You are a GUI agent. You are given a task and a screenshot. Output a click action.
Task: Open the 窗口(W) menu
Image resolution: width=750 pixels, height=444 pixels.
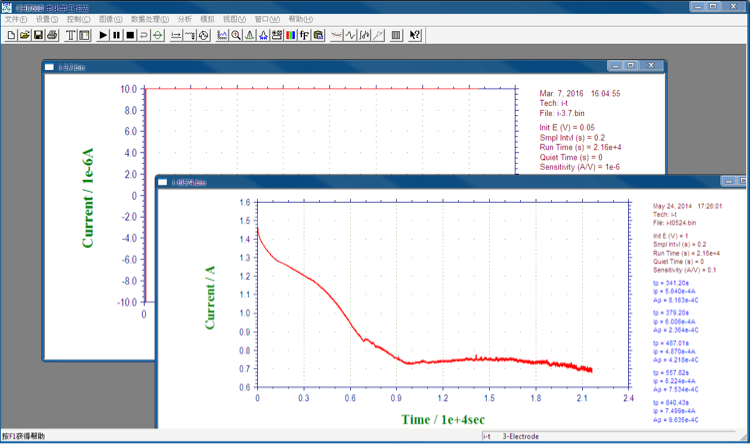pyautogui.click(x=267, y=19)
